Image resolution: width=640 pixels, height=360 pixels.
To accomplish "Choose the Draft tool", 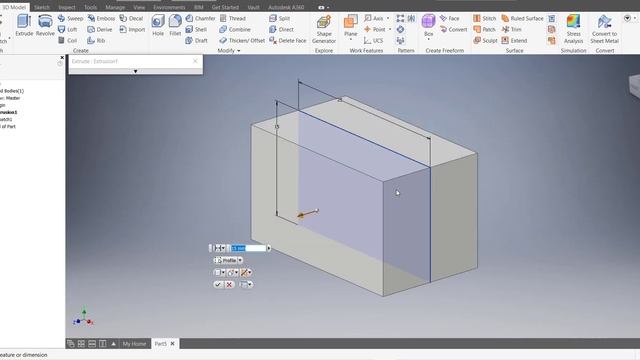I will [197, 40].
